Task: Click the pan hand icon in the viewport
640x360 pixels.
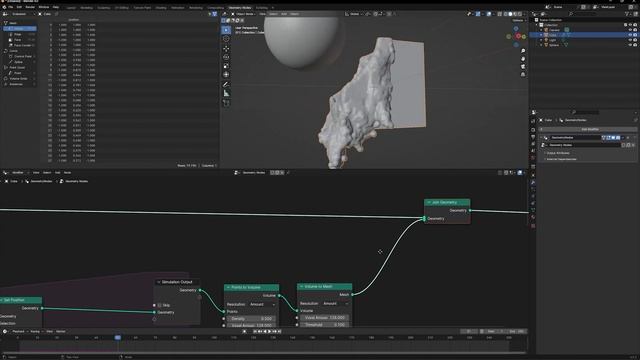Action: coord(523,59)
